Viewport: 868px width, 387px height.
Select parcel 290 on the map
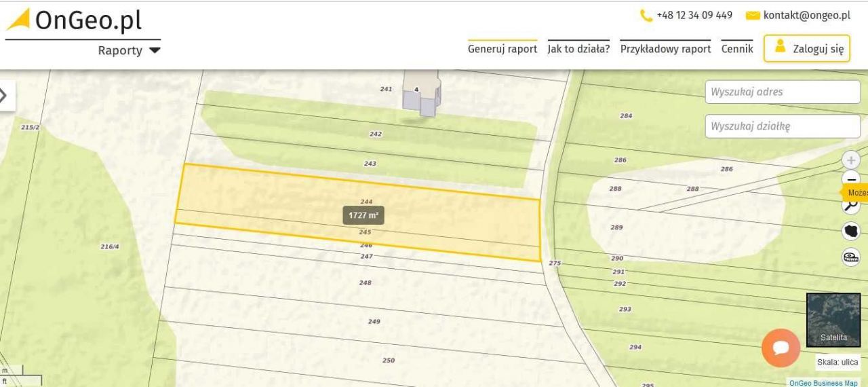click(617, 258)
